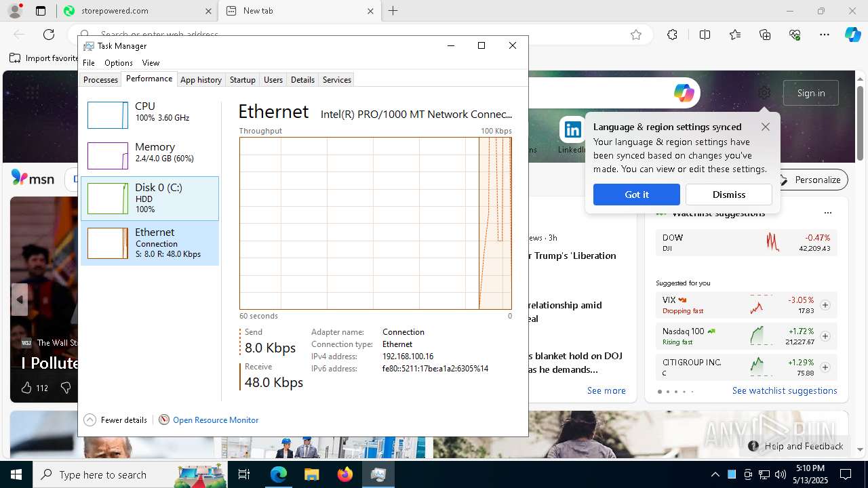Switch to the App history tab
Viewport: 868px width, 488px height.
(201, 80)
